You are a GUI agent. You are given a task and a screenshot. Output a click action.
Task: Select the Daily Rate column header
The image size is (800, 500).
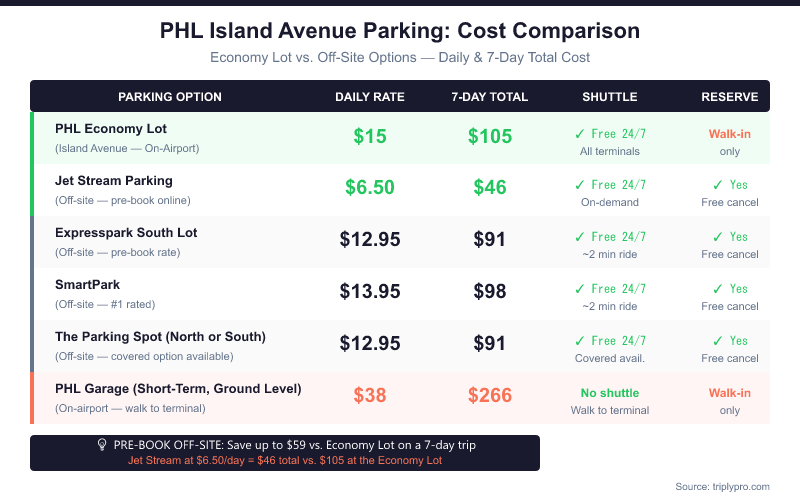[x=370, y=97]
